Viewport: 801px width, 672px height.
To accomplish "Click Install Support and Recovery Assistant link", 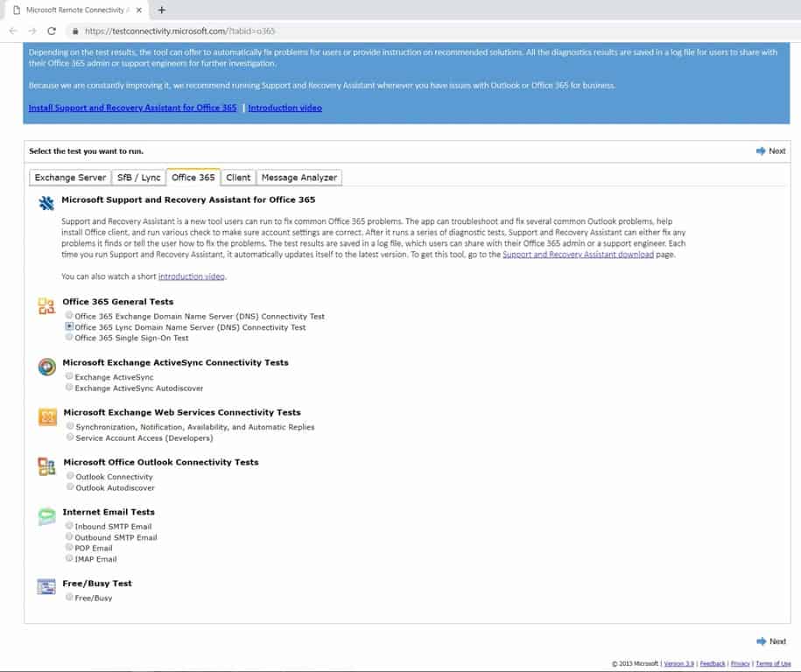I will [131, 108].
